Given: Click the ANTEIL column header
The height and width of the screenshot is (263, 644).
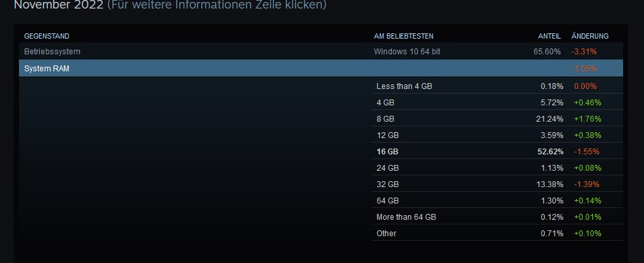Looking at the screenshot, I should tap(549, 36).
